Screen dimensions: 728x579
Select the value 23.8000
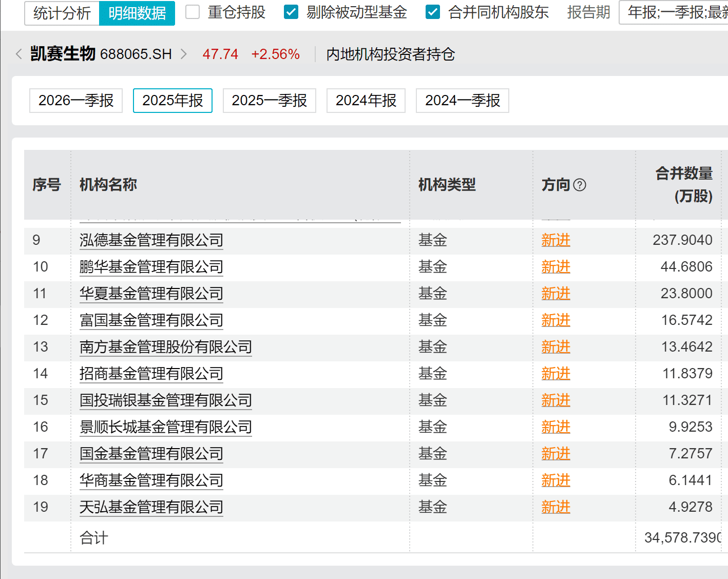(686, 294)
